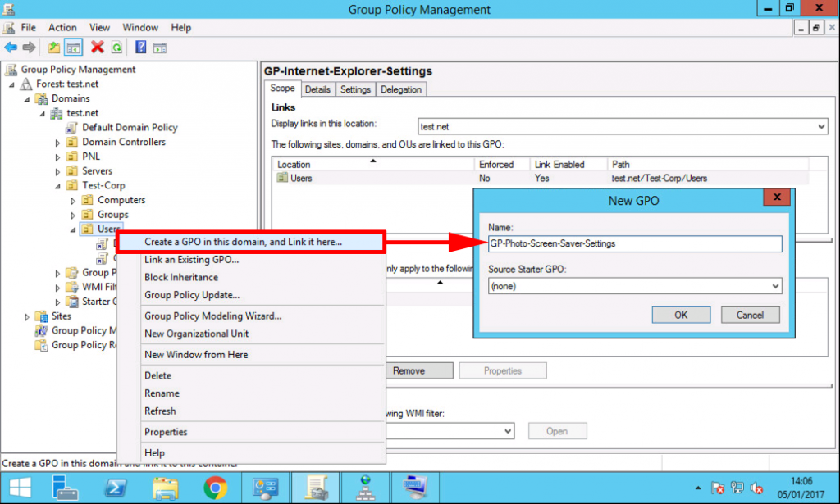Click the Refresh icon in the toolbar

click(116, 47)
